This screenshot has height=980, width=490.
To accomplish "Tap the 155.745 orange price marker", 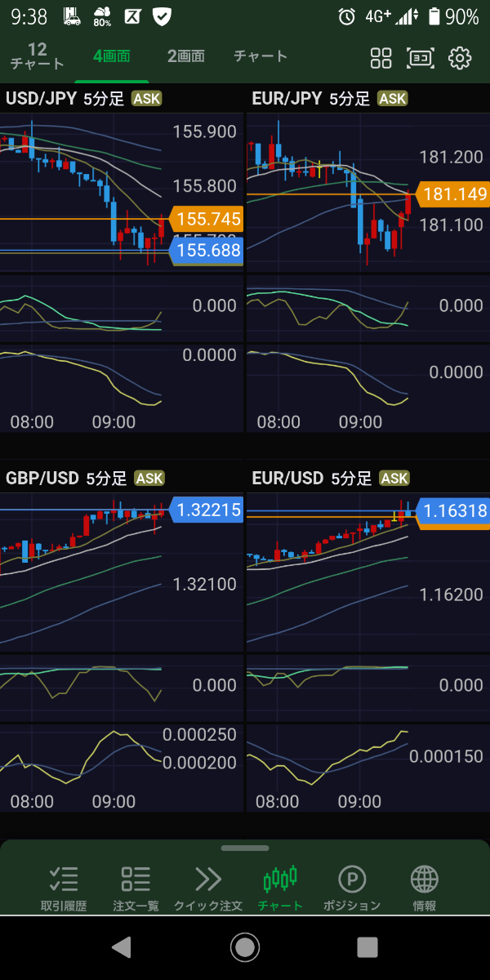I will click(x=207, y=219).
